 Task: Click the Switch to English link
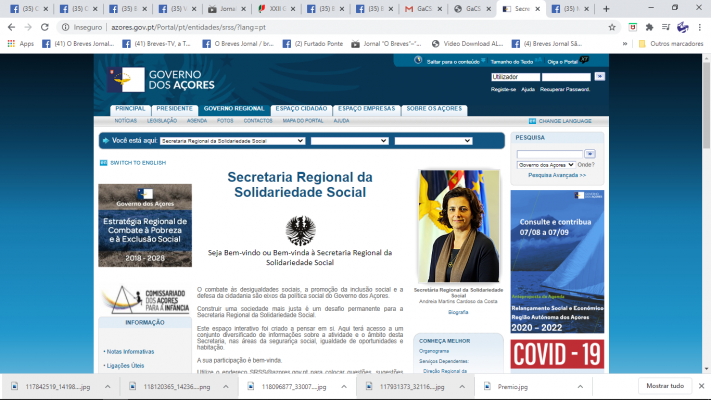tap(137, 162)
